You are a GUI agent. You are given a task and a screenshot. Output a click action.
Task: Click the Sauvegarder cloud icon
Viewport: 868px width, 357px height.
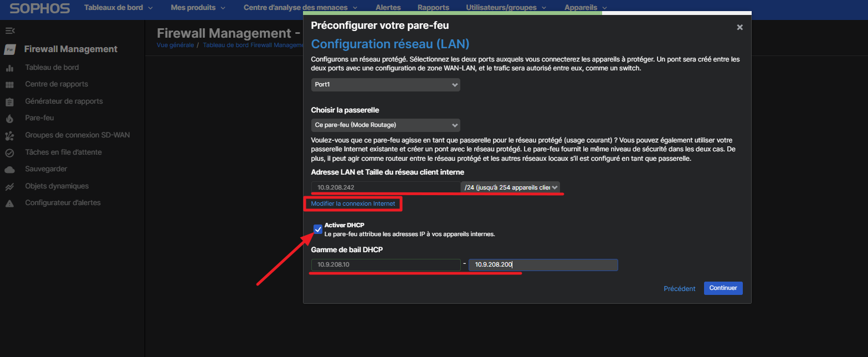(9, 169)
